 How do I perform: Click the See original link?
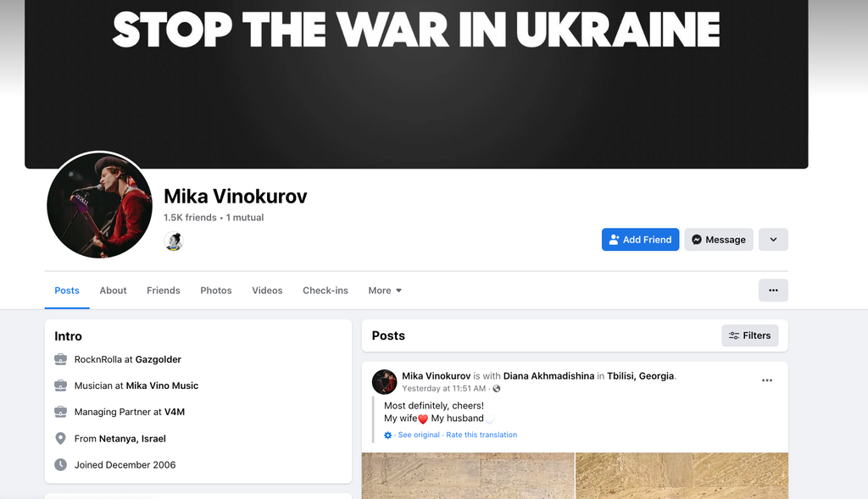point(419,435)
